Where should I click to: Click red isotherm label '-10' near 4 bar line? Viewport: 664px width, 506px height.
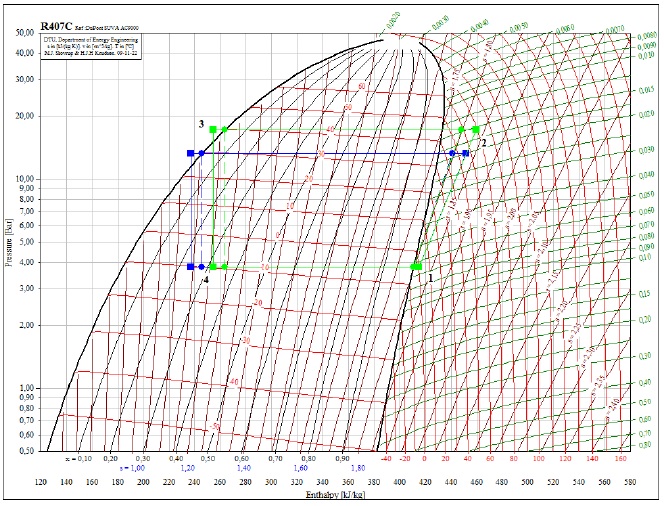[x=264, y=267]
